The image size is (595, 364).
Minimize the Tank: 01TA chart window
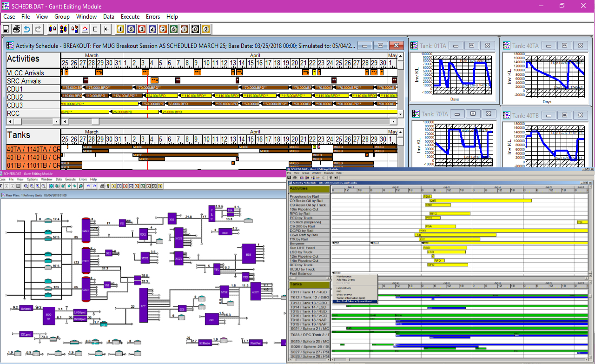[456, 45]
